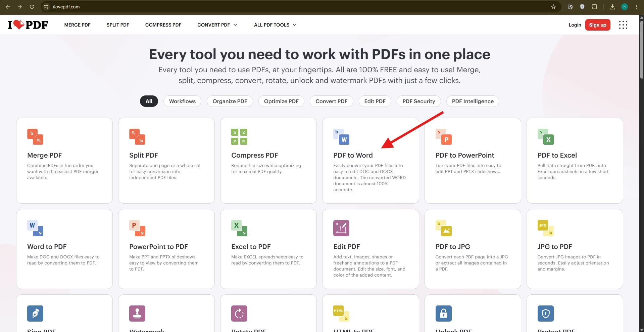Click the page vertical scrollbar thumb
The image size is (644, 332).
[x=642, y=50]
